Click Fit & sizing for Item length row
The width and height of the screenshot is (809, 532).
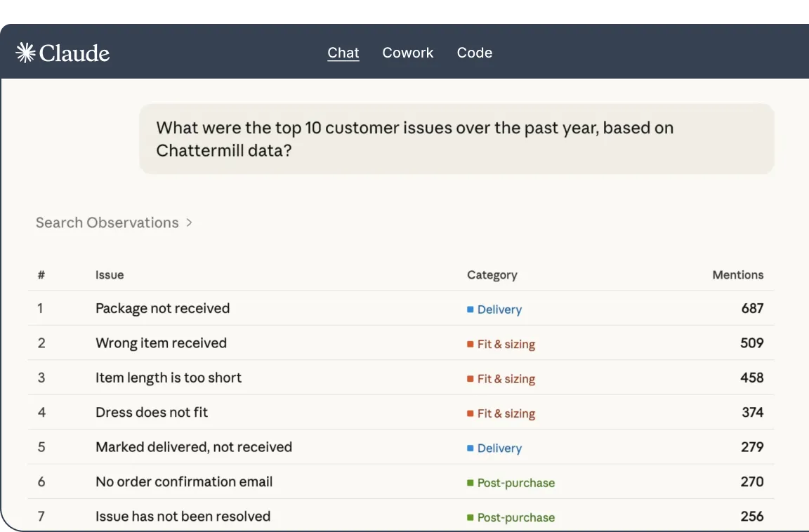(506, 378)
